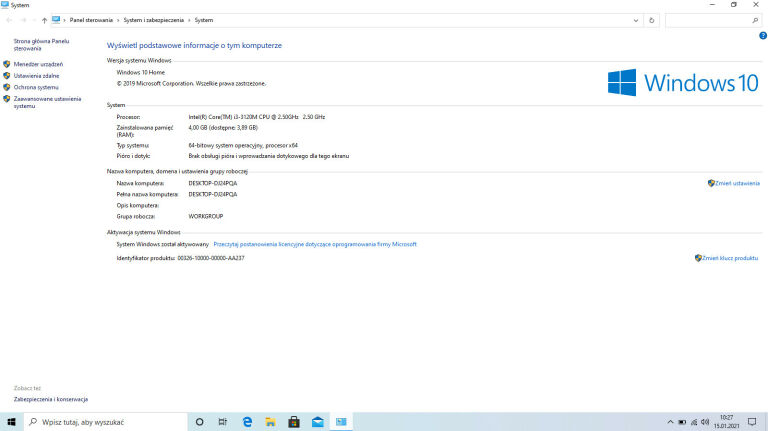Click the battery tray icon
This screenshot has height=431, width=768.
682,422
